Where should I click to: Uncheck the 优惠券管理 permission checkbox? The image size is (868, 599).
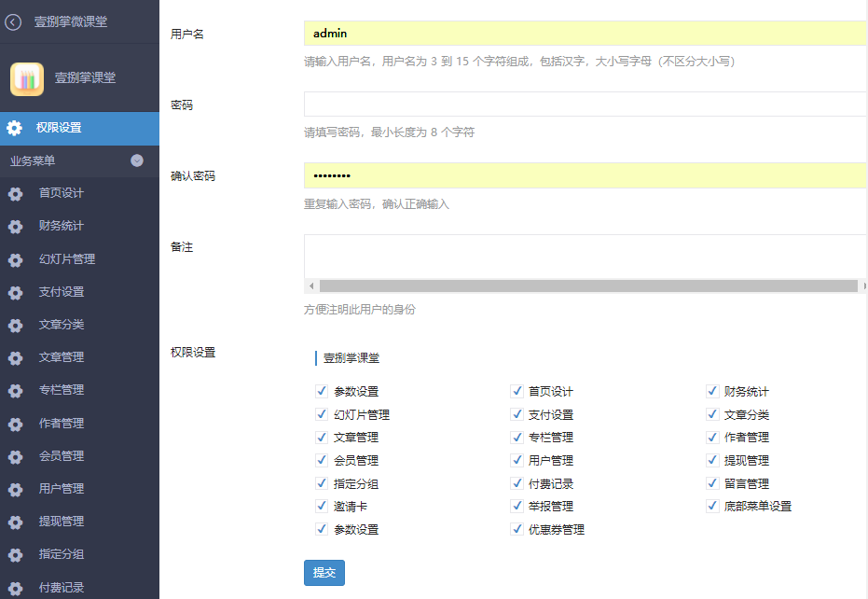point(517,529)
